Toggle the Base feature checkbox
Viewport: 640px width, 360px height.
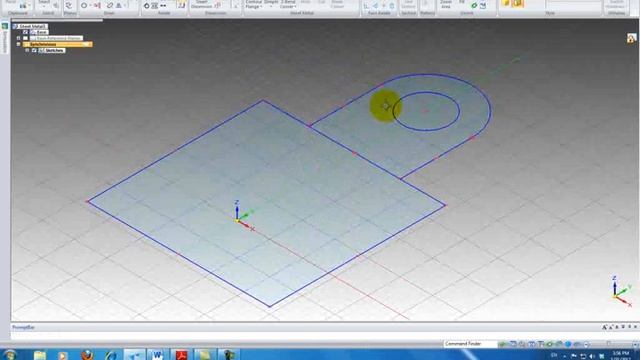(25, 32)
